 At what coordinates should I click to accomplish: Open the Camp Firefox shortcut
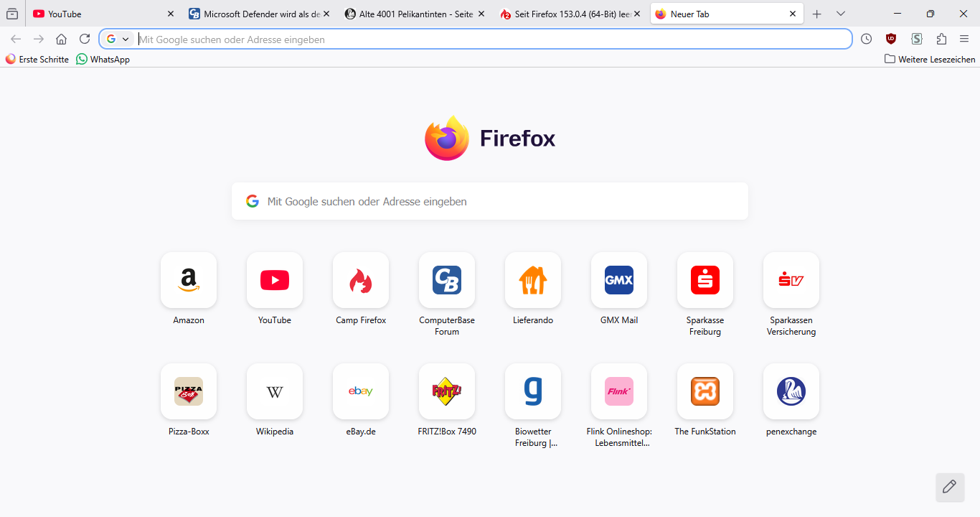point(361,280)
